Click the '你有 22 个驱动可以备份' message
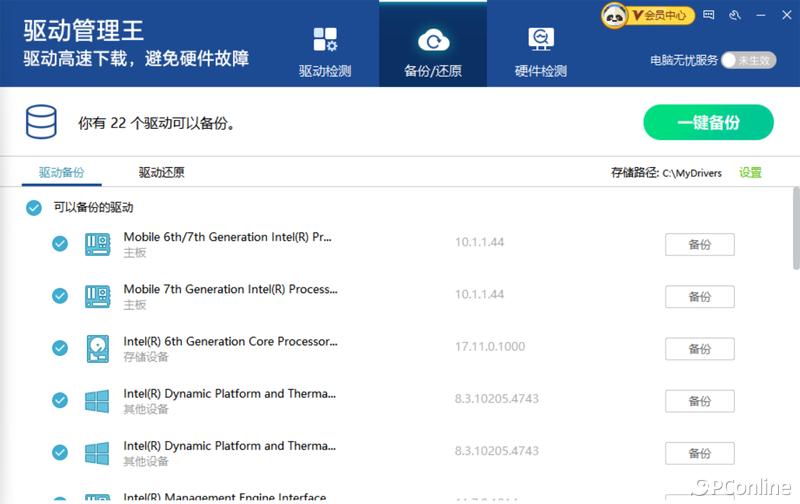This screenshot has height=504, width=800. click(x=156, y=123)
